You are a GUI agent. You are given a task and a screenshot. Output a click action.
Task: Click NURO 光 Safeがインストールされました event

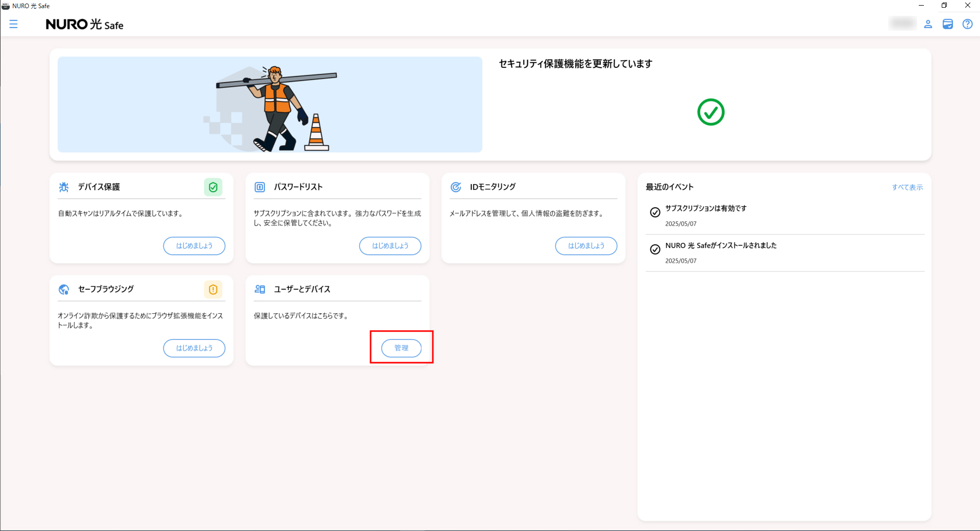[721, 245]
